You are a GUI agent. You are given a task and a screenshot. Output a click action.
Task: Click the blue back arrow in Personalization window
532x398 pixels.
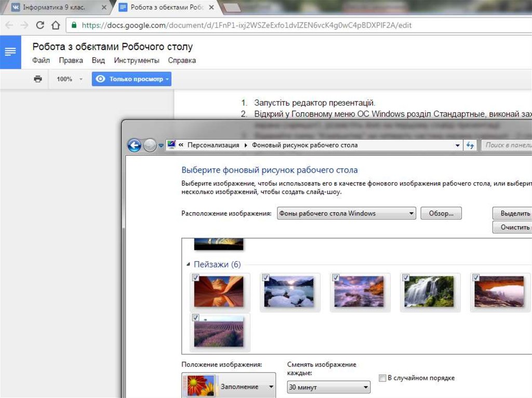[x=134, y=146]
